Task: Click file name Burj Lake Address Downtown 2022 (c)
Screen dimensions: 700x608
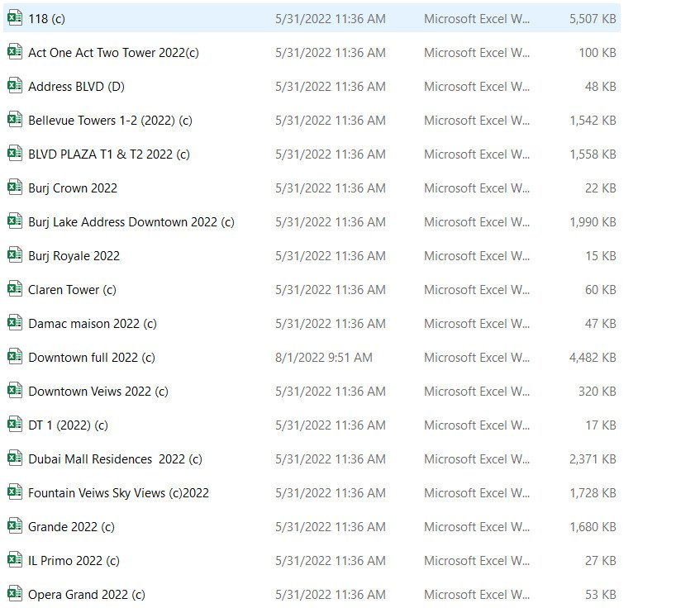Action: [131, 222]
